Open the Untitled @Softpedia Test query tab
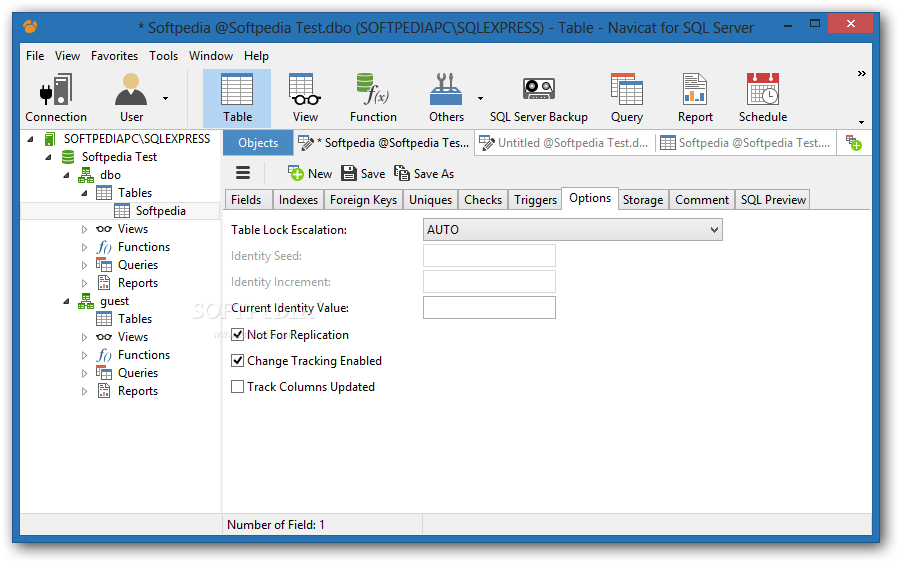 (564, 143)
